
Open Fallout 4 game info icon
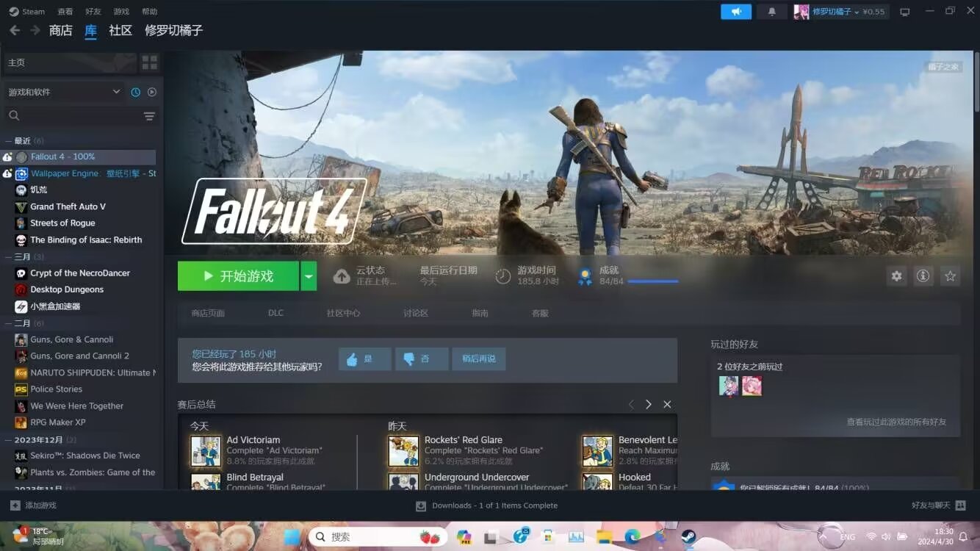point(923,276)
